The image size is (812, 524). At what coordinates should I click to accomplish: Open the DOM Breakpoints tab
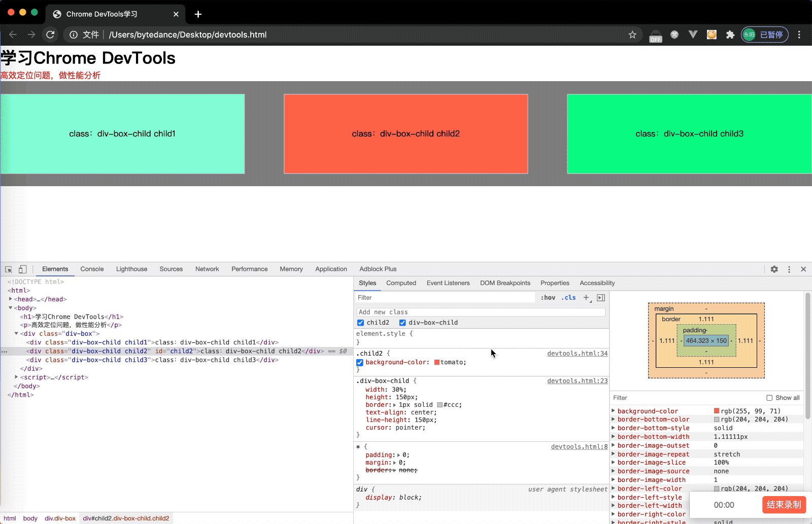[x=505, y=283]
